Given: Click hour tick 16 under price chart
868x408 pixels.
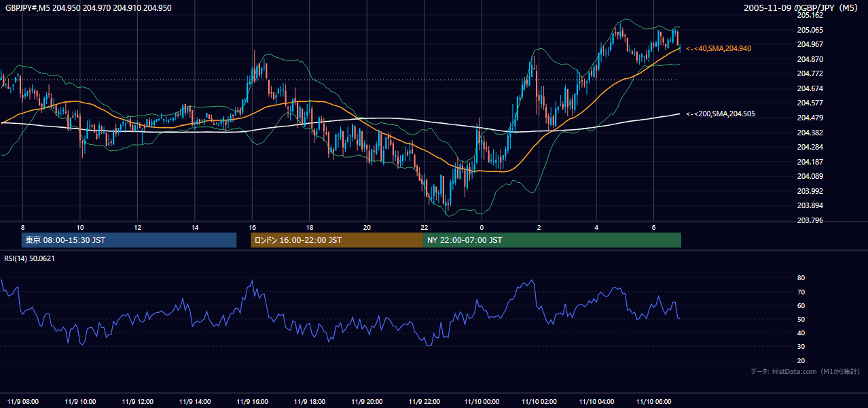Looking at the screenshot, I should click(x=252, y=227).
